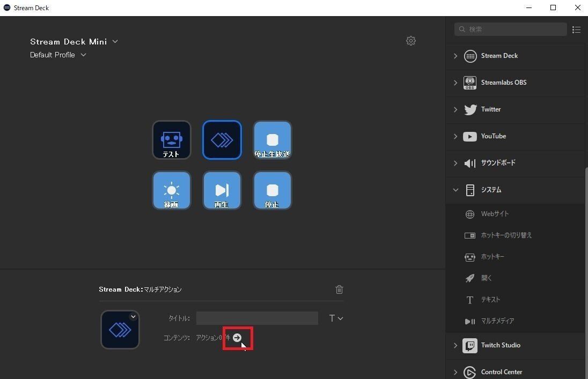The image size is (588, 379).
Task: Open Stream Deck settings gear
Action: click(411, 41)
